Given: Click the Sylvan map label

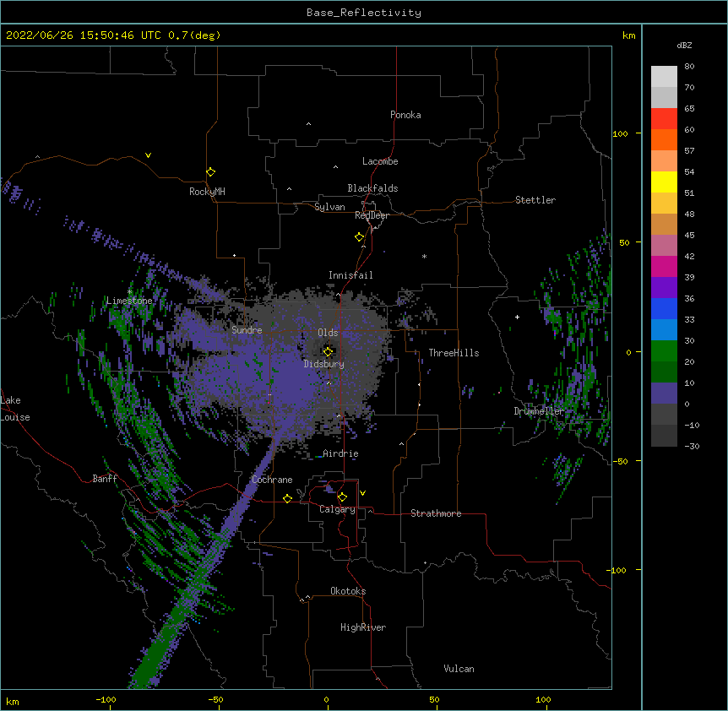Looking at the screenshot, I should (x=329, y=207).
